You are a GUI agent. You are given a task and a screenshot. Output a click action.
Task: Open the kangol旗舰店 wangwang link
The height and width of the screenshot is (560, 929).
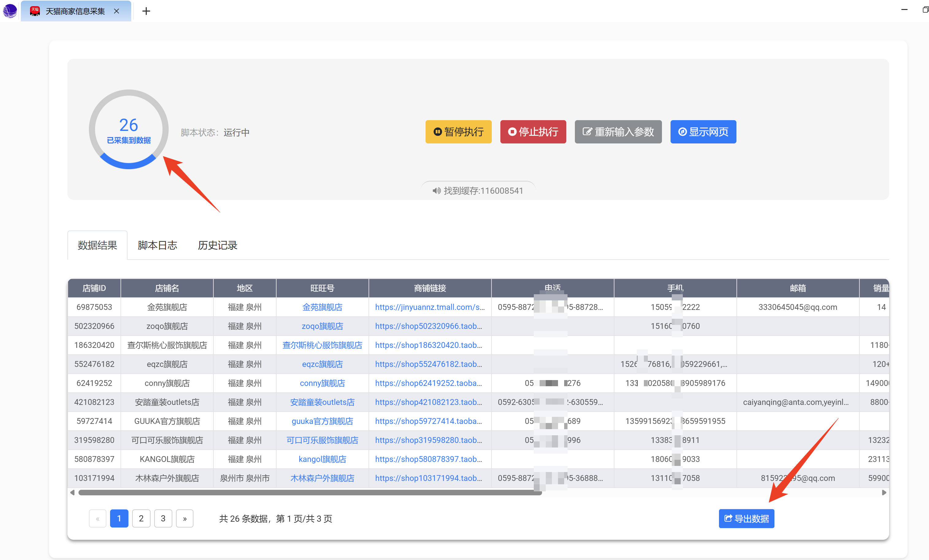(x=322, y=459)
